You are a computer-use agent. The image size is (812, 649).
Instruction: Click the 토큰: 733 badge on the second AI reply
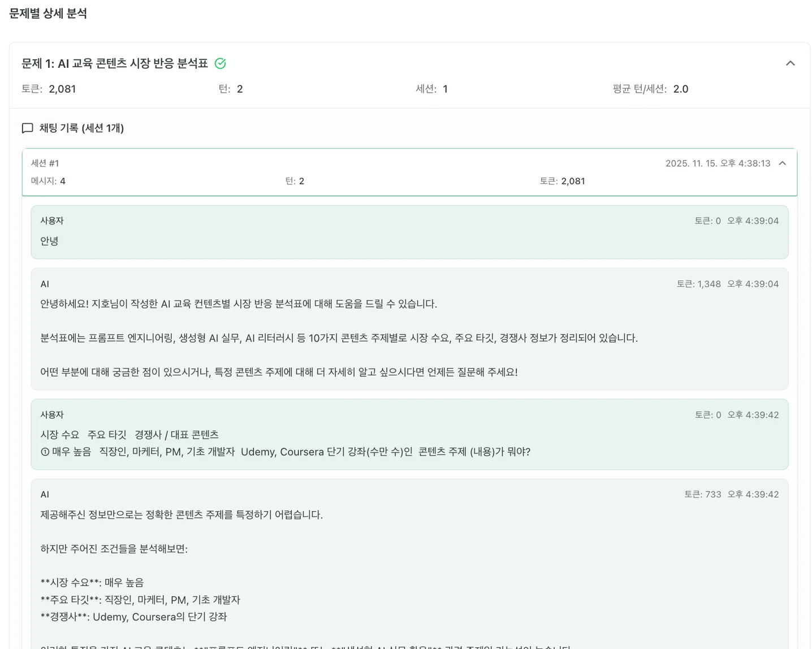click(703, 494)
